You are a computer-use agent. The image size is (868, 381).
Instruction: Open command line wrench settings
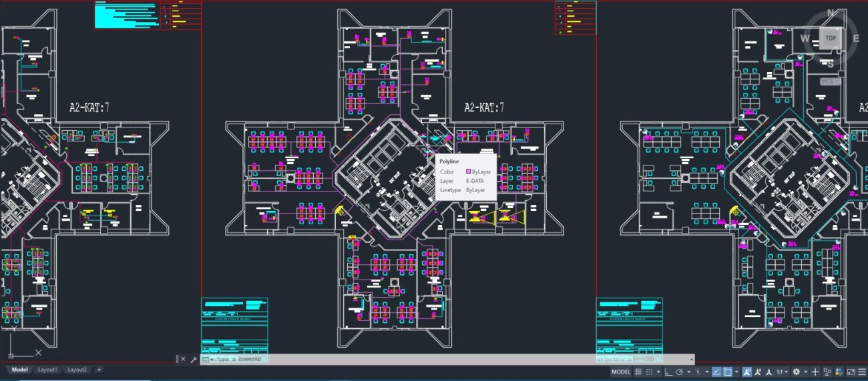(193, 359)
